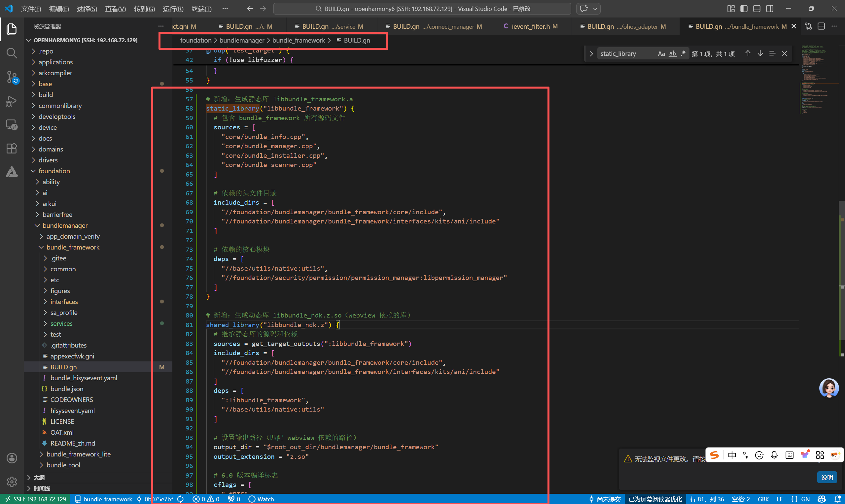
Task: Click the split editor icon in tab bar
Action: click(x=821, y=26)
